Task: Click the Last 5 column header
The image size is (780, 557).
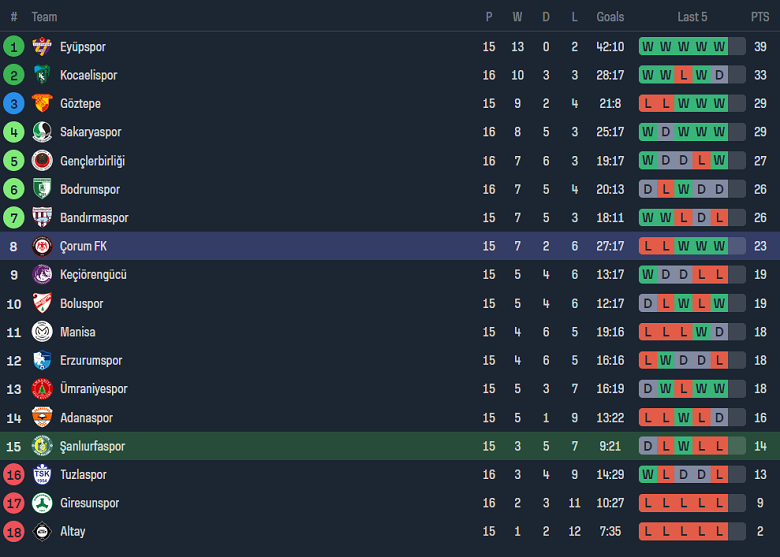Action: tap(692, 17)
